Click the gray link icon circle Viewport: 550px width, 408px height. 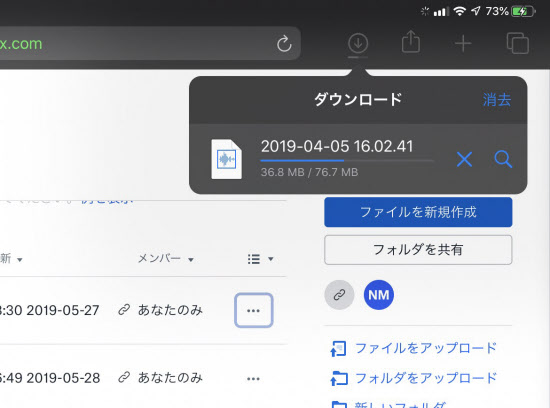(x=339, y=295)
